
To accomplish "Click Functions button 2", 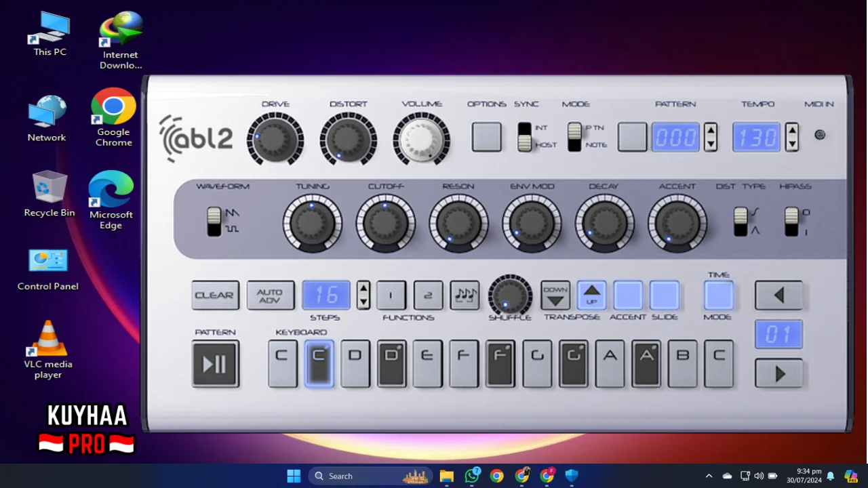I will [x=428, y=296].
